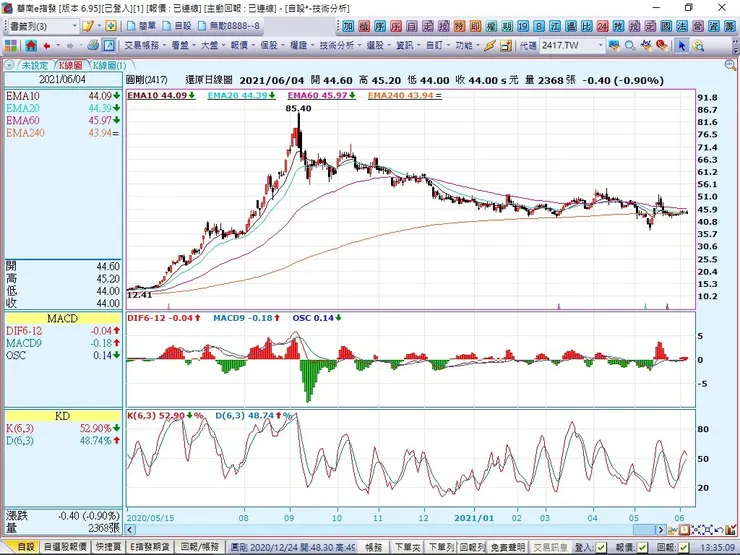
Task: Click the blue '比' toolbar icon
Action: tap(586, 26)
